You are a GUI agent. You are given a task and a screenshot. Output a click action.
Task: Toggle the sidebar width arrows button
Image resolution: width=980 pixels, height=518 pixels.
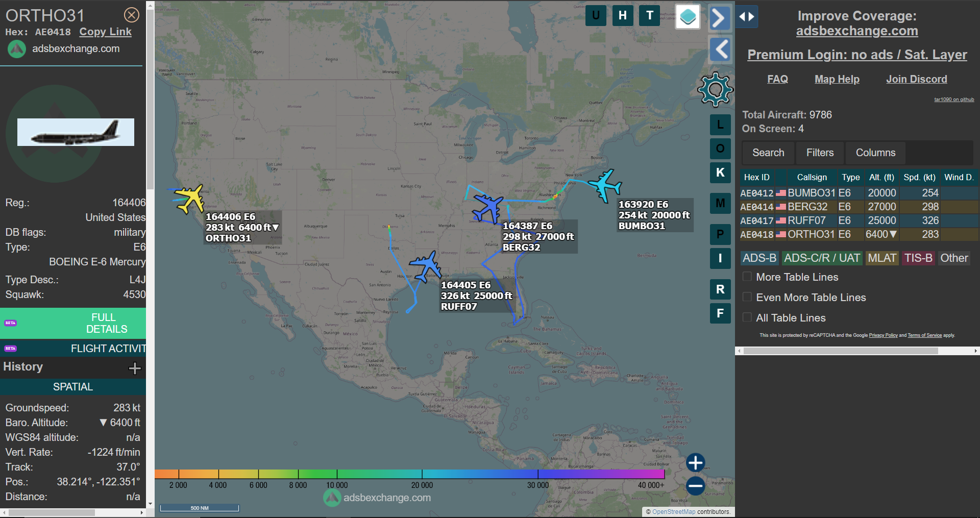(747, 17)
